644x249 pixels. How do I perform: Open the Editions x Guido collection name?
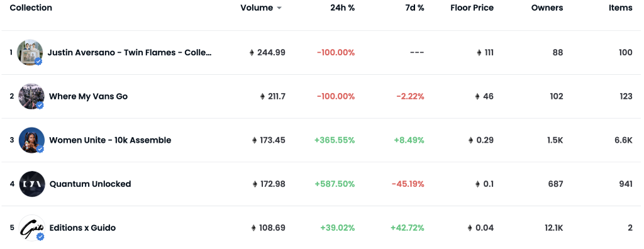tap(82, 228)
